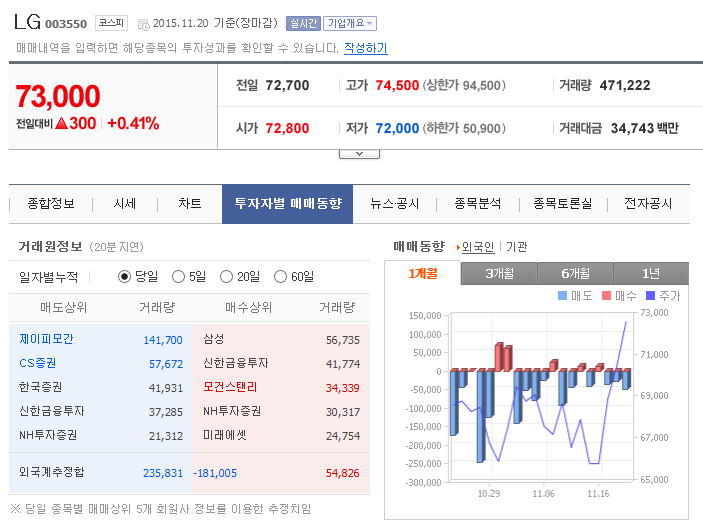Click the 미래에셋 buyer name
Viewport: 703px width, 520px height.
[225, 435]
